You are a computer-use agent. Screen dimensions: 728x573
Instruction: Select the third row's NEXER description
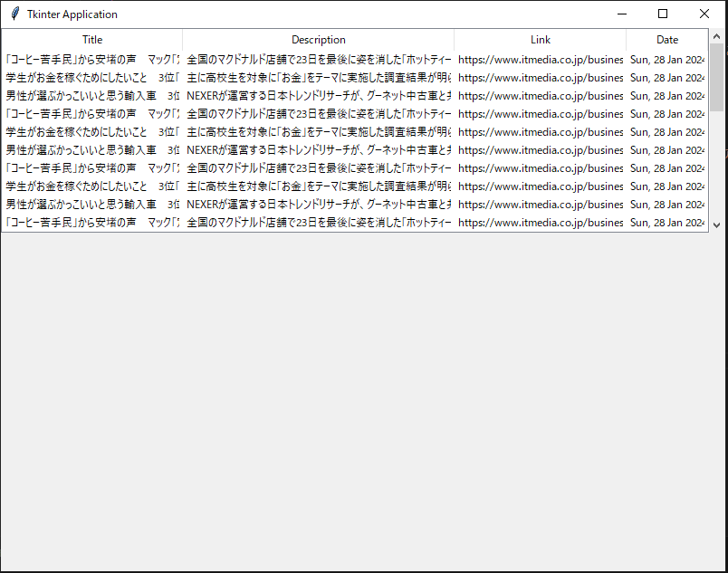319,96
